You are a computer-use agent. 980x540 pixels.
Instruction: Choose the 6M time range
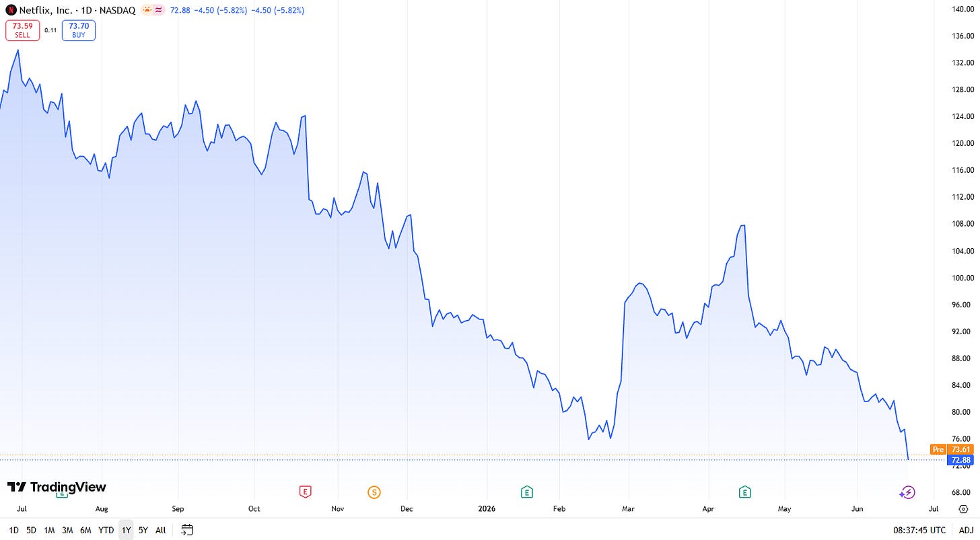tap(85, 530)
